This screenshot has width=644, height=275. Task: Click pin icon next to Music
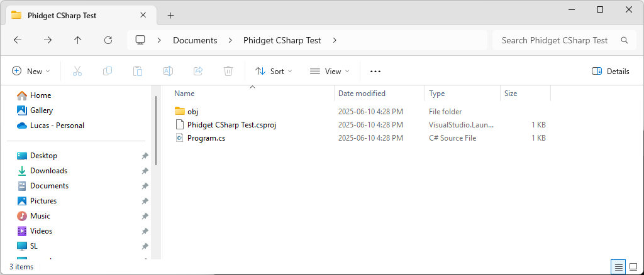(145, 216)
